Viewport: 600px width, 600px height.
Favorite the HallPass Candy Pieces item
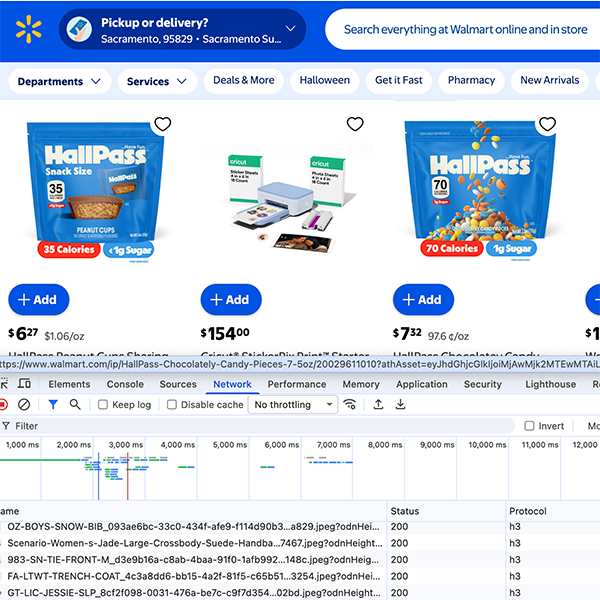coord(547,124)
